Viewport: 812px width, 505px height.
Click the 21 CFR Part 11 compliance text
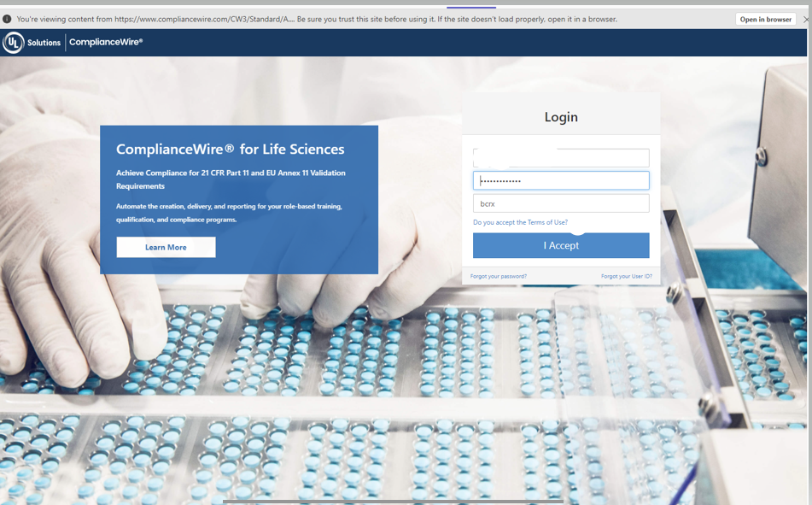[x=231, y=179]
